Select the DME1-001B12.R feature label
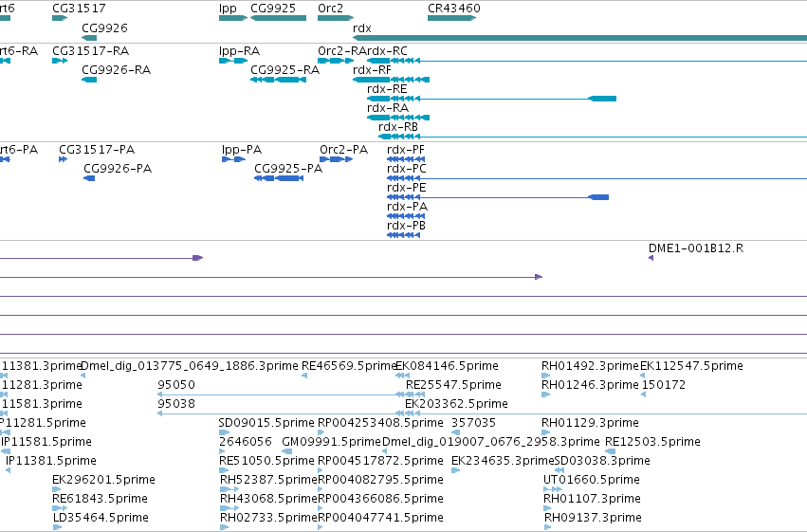Screen dimensions: 807x532 coord(696,248)
